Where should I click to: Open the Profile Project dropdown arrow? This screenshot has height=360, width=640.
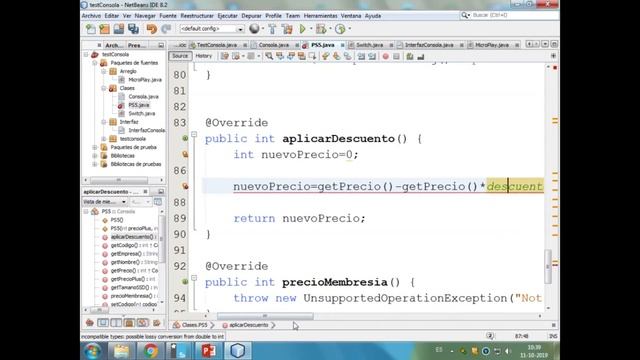tap(350, 29)
